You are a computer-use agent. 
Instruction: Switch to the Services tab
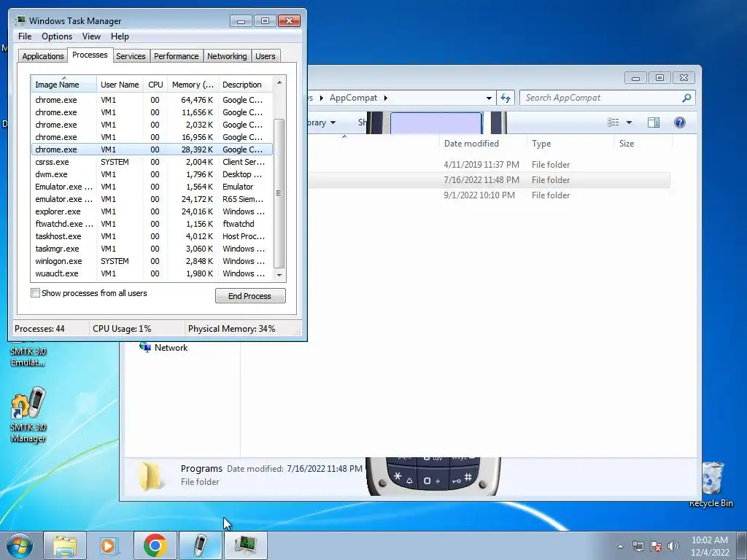(131, 56)
